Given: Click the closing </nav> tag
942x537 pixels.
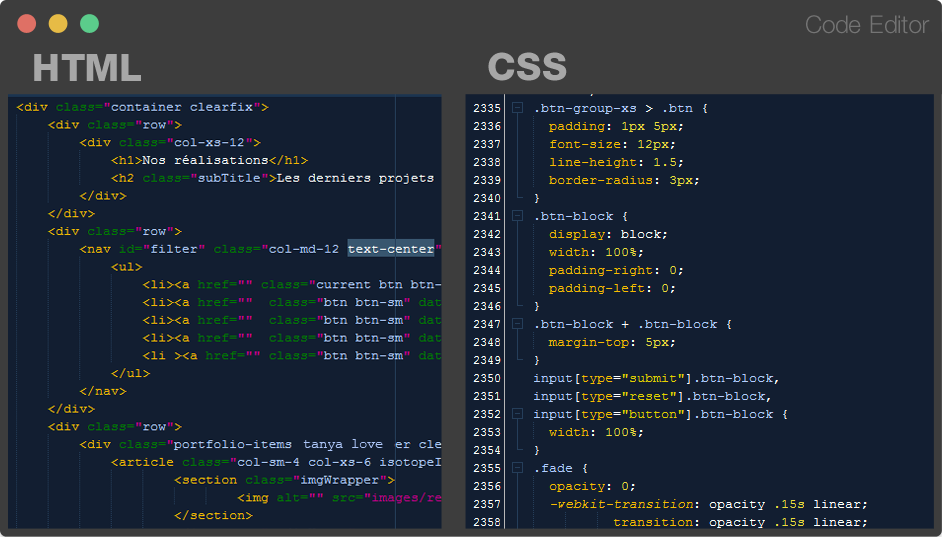Looking at the screenshot, I should [x=103, y=391].
